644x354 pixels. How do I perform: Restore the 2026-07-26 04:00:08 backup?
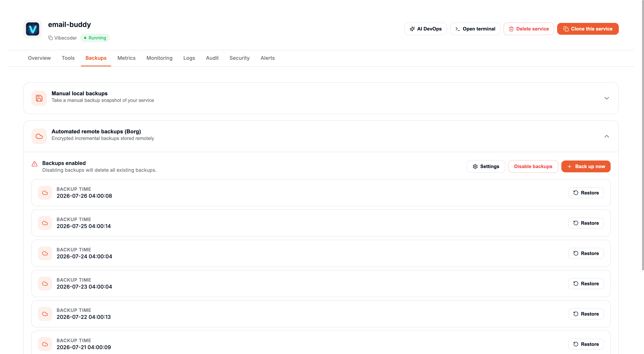(586, 193)
